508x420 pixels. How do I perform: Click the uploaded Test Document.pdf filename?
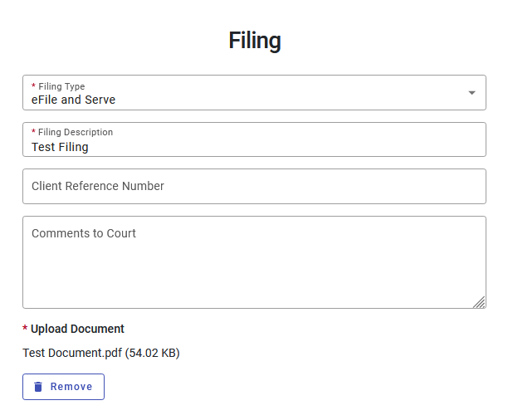(72, 353)
